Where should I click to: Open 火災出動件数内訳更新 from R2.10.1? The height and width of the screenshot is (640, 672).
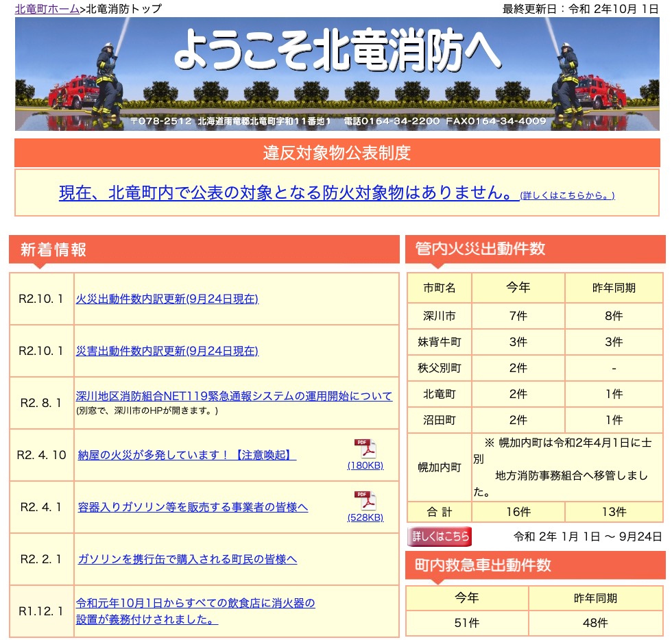coord(167,299)
